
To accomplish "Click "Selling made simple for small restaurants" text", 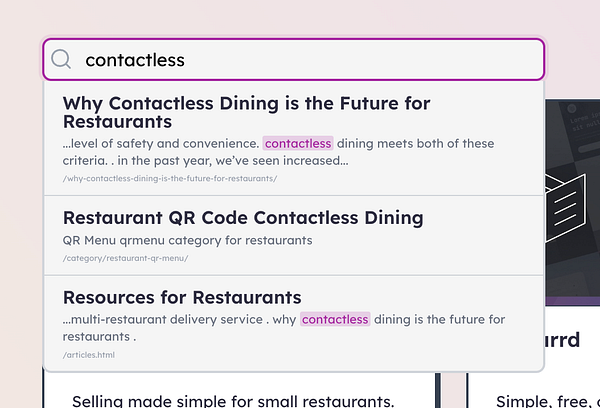I will point(234,400).
